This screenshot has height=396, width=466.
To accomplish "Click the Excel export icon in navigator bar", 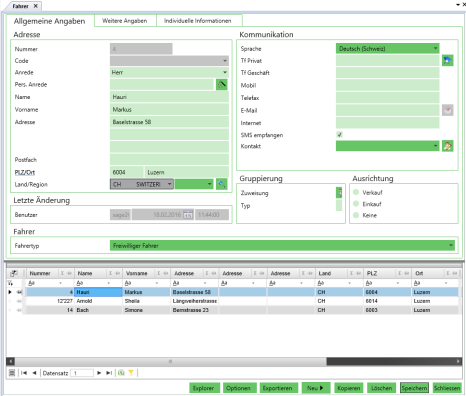I will pos(121,373).
